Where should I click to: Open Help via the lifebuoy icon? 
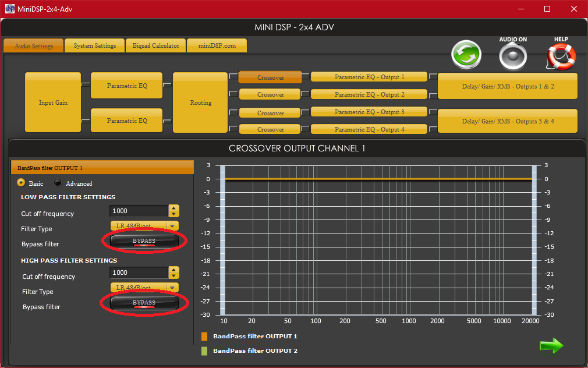(x=561, y=56)
